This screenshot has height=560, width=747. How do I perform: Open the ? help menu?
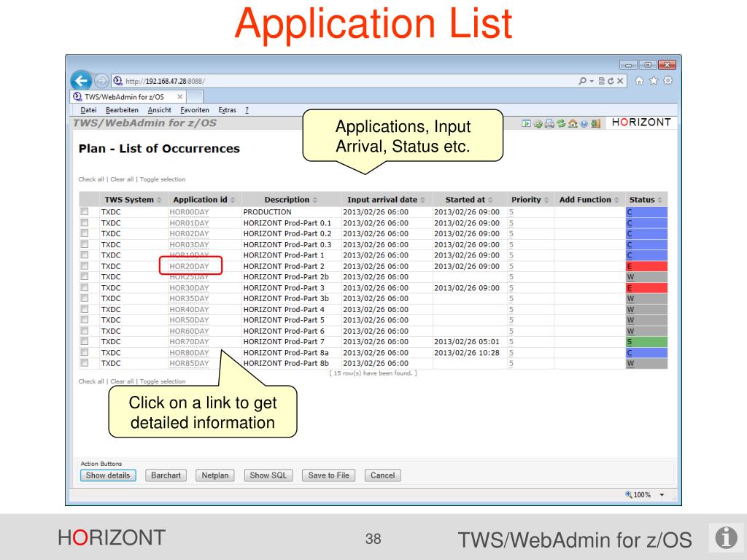pos(247,110)
